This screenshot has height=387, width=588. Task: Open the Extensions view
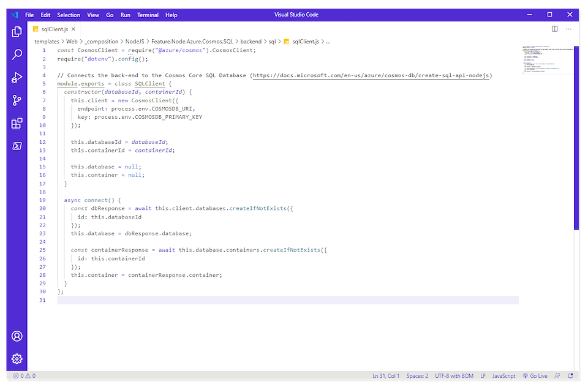click(17, 123)
